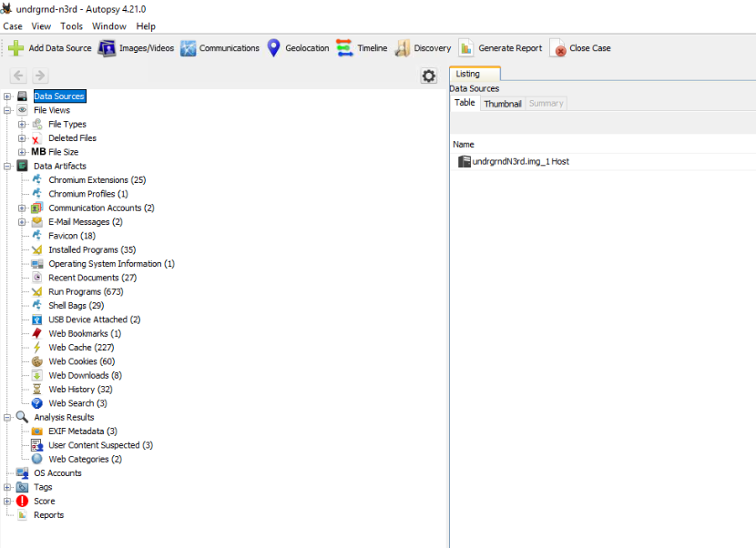
Task: Click the Web Categories globe icon
Action: pyautogui.click(x=37, y=460)
